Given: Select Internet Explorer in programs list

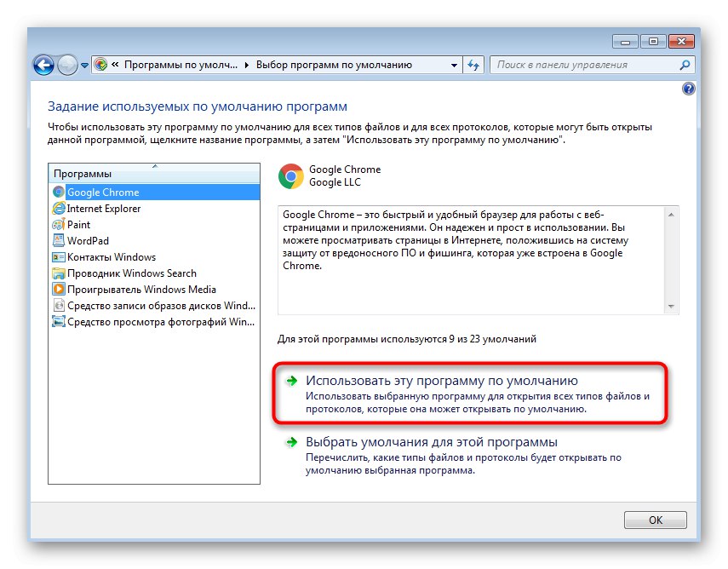Looking at the screenshot, I should tap(154, 209).
